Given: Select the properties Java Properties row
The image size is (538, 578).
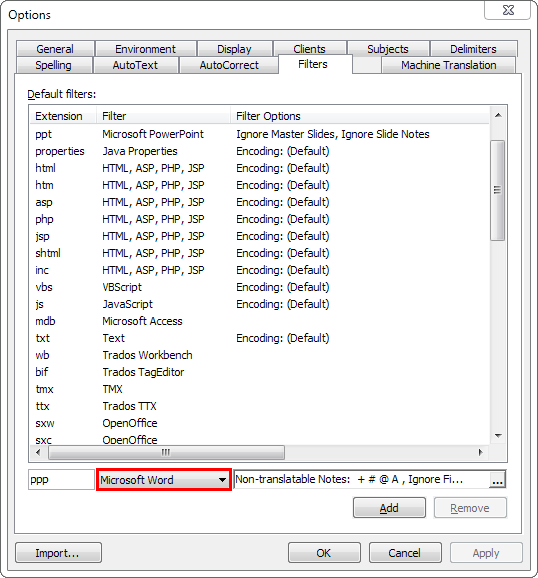Looking at the screenshot, I should (x=260, y=151).
